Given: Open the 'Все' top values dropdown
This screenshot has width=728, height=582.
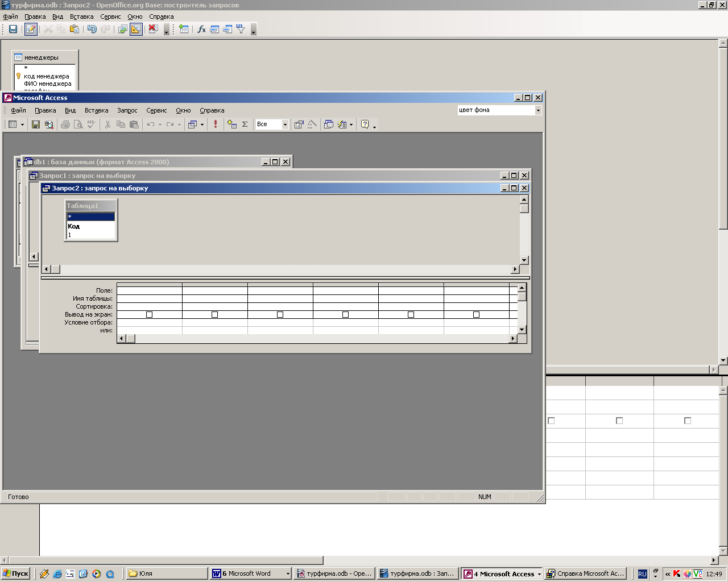Looking at the screenshot, I should (x=285, y=124).
